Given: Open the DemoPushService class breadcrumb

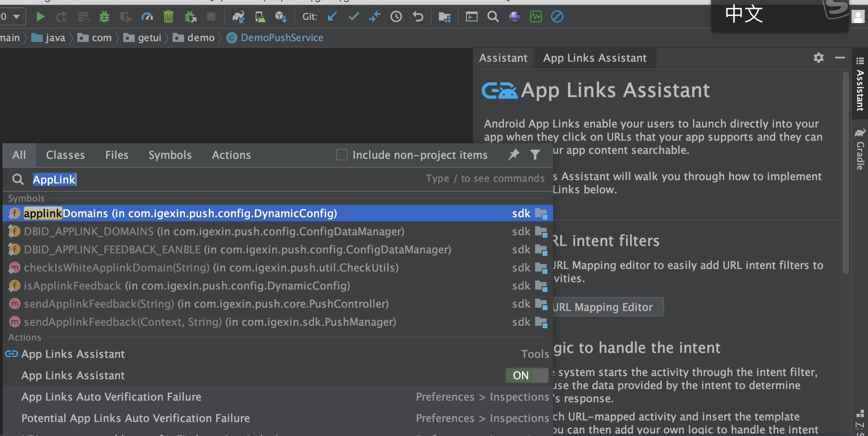Looking at the screenshot, I should click(275, 38).
